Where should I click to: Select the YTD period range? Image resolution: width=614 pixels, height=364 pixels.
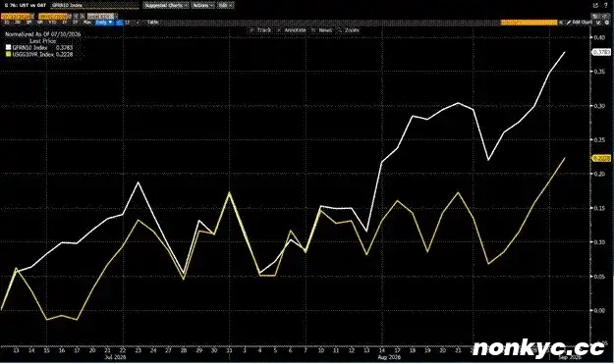click(x=52, y=23)
